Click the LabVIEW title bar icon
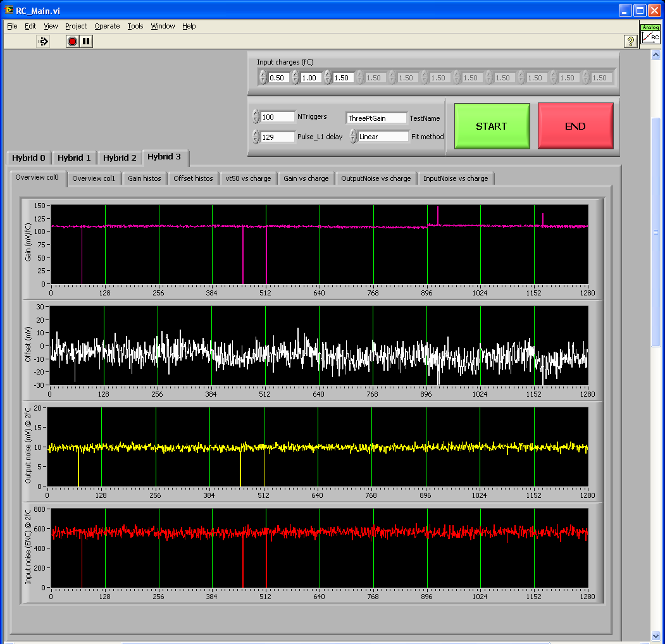This screenshot has width=665, height=644. click(x=9, y=10)
